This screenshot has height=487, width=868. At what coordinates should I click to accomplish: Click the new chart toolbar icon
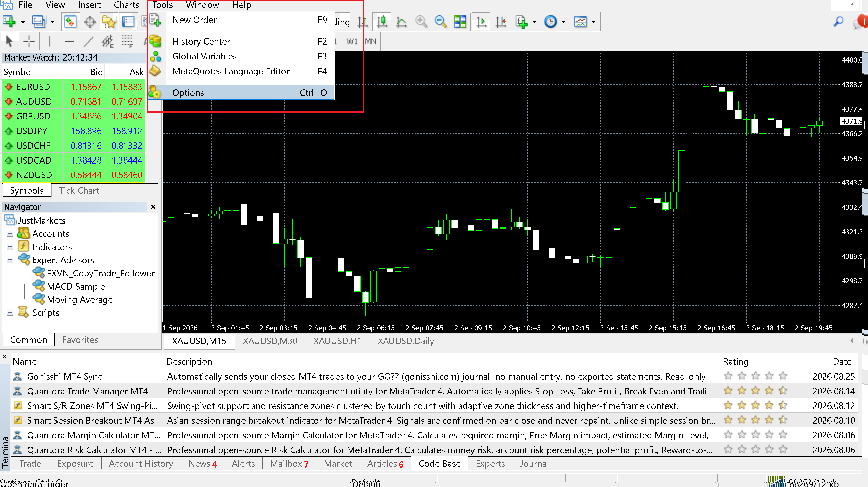point(9,22)
